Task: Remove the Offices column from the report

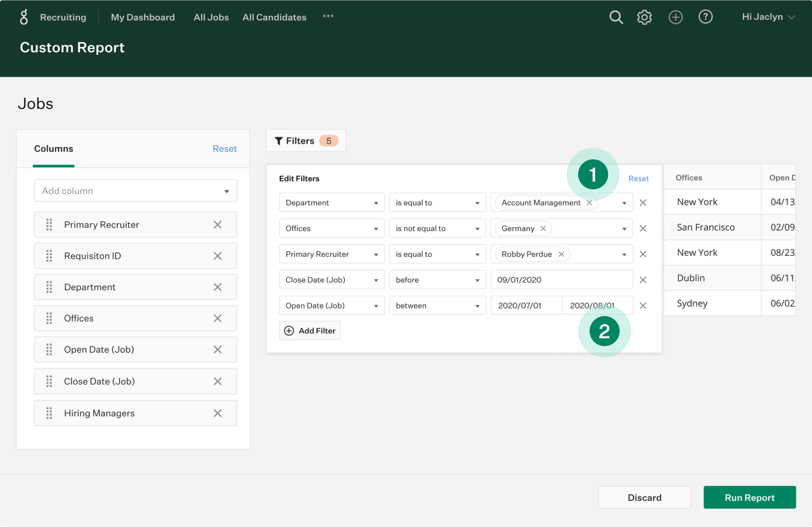Action: [x=218, y=318]
